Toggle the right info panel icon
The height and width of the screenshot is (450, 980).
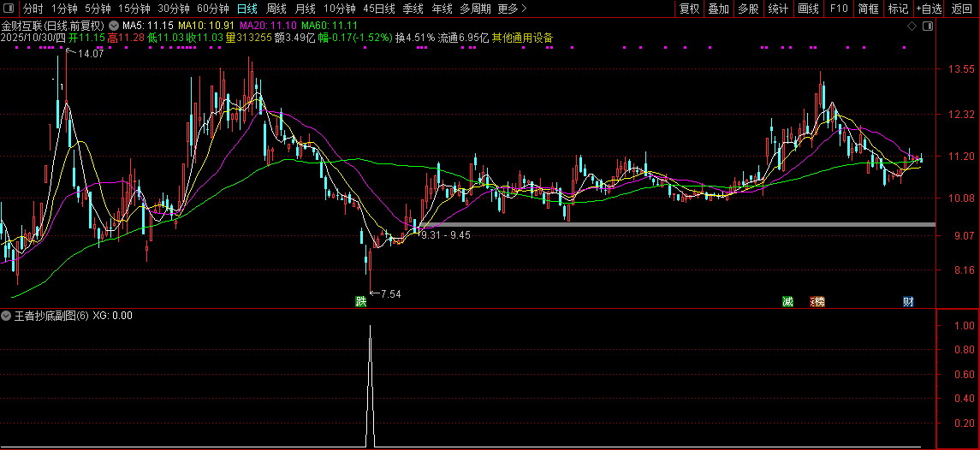click(928, 27)
